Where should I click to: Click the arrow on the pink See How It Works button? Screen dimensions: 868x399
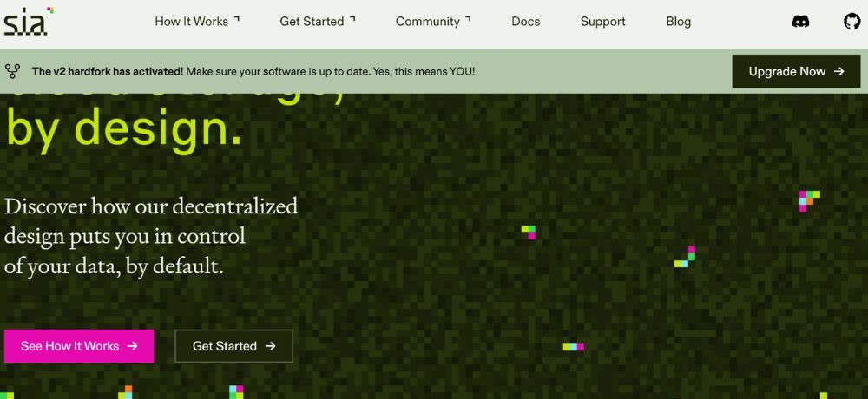tap(132, 346)
